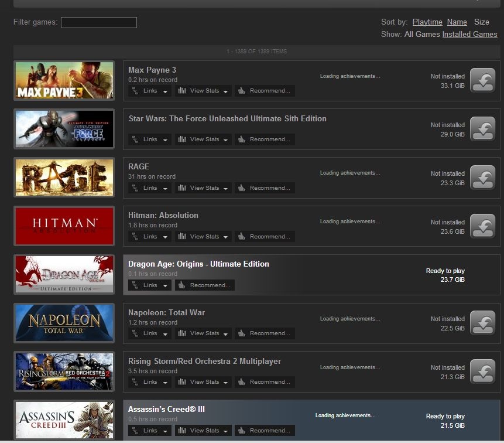Click Ready to play for Dragon Age

[445, 271]
